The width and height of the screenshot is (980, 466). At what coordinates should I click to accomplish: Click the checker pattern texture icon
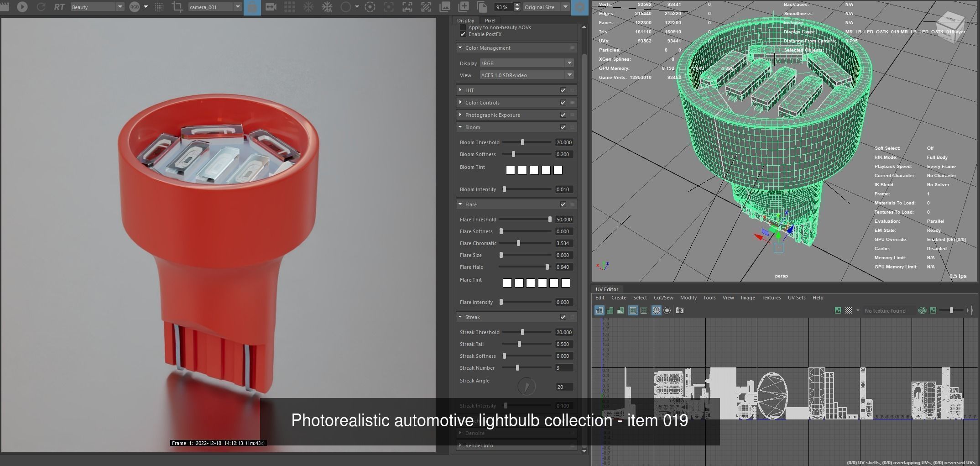[x=849, y=310]
